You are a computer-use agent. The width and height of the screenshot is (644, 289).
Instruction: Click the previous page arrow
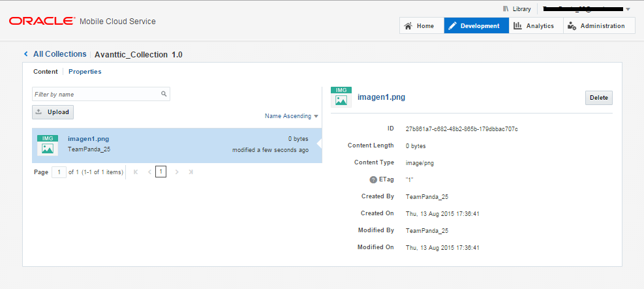(x=149, y=172)
